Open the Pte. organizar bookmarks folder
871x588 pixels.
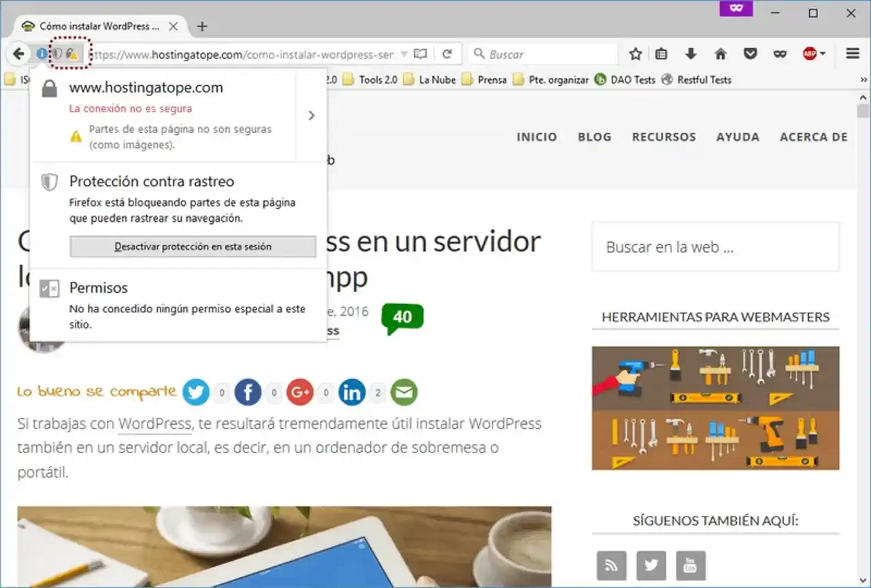[550, 80]
